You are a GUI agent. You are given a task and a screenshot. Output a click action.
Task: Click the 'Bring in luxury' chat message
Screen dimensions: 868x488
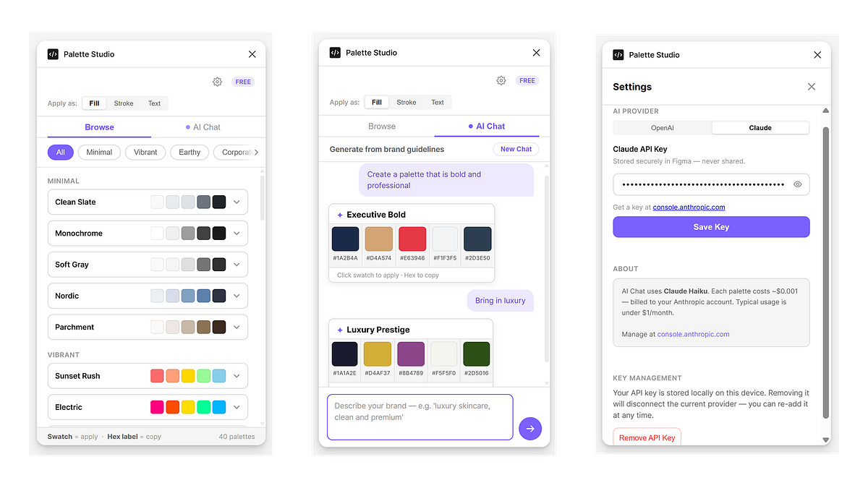(501, 301)
